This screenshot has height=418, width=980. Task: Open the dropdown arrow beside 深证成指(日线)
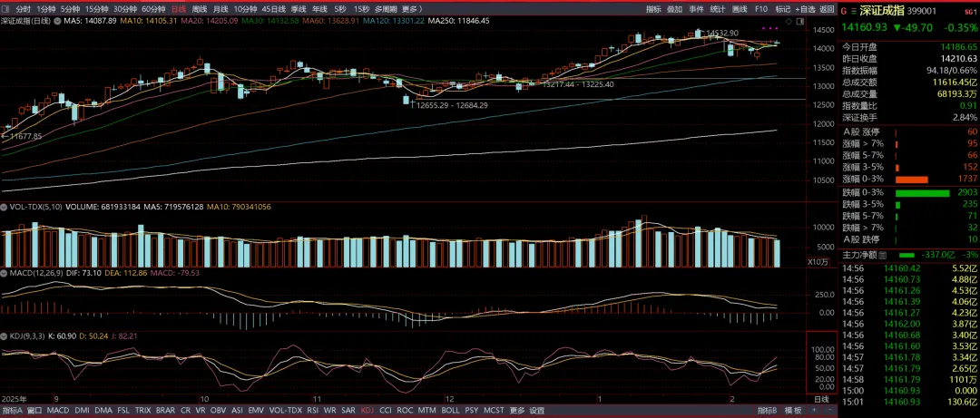click(x=58, y=21)
